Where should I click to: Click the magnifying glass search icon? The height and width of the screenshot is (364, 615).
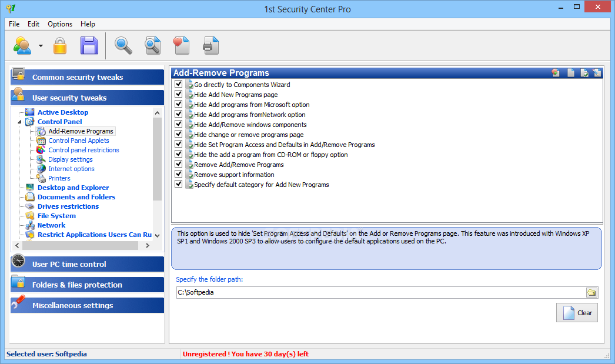coord(123,45)
